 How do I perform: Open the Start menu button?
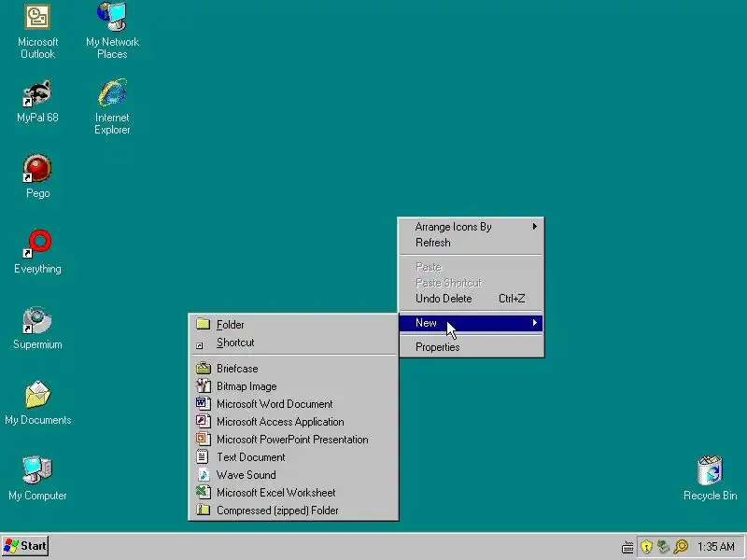25,546
